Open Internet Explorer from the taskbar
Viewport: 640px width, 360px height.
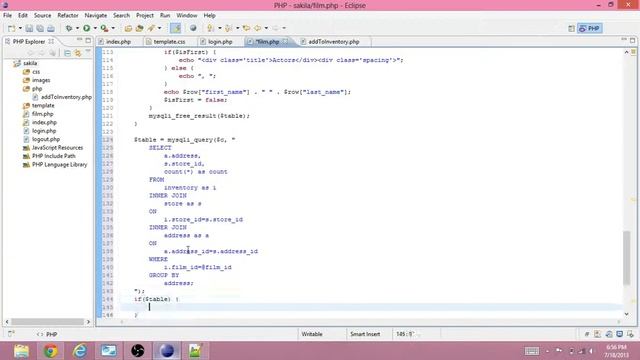coord(80,351)
